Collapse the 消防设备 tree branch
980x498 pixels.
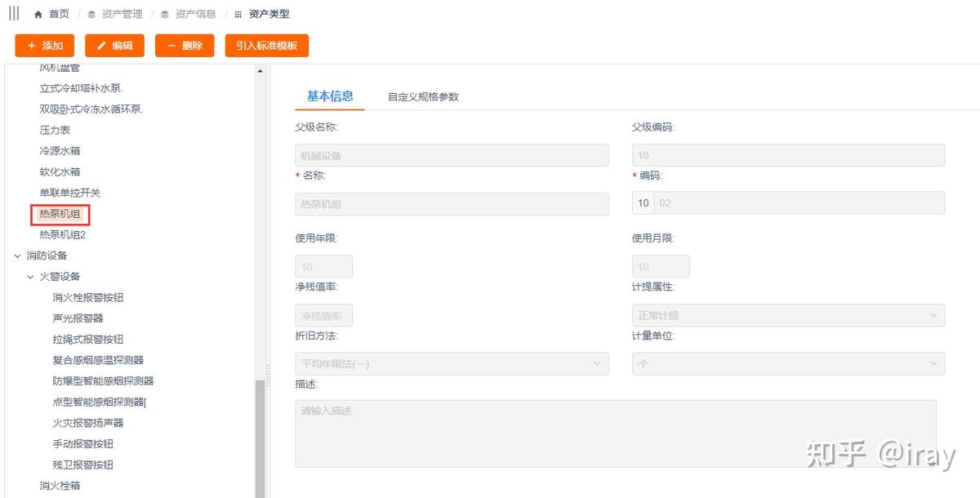tap(17, 256)
